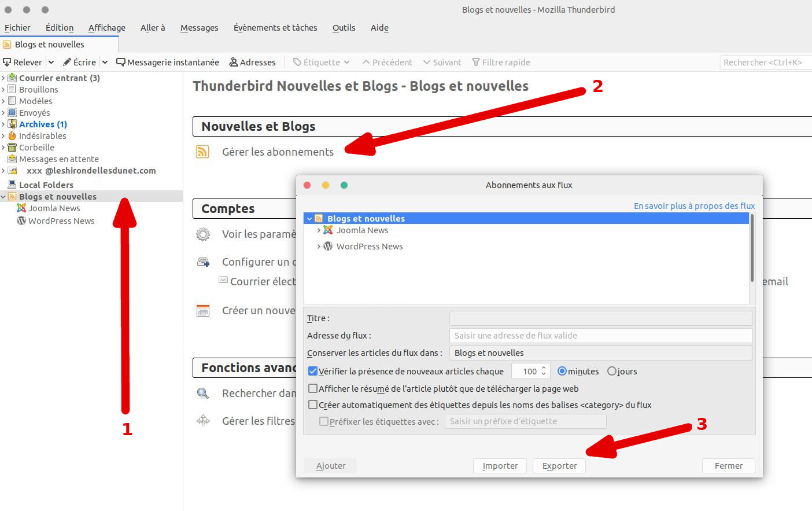Open the Adresses contacts icon

click(x=234, y=62)
